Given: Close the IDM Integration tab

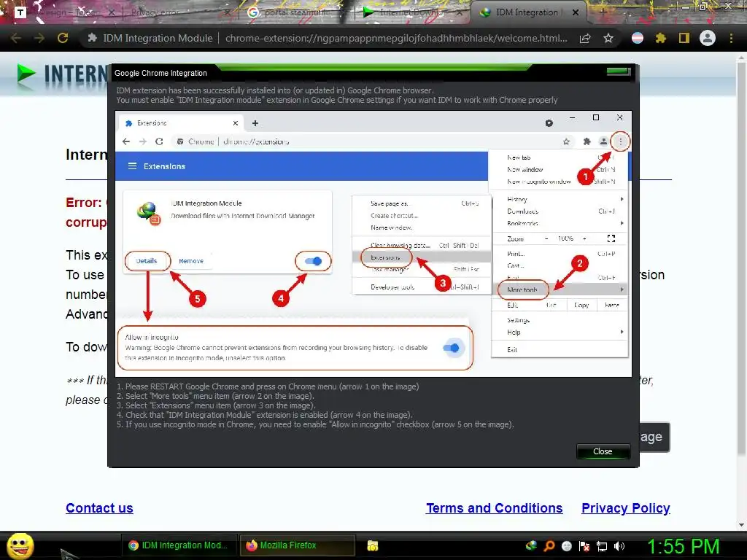Looking at the screenshot, I should (576, 13).
